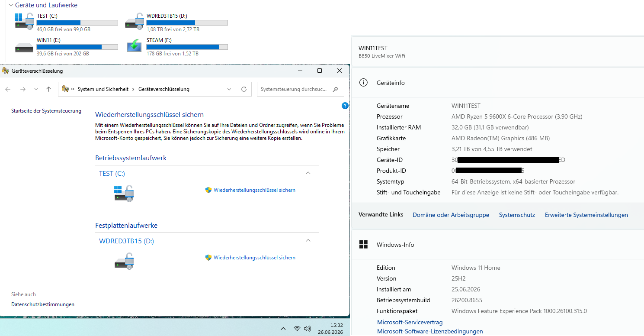Go forward in Geräteverschlüsselung window
The width and height of the screenshot is (644, 336).
click(23, 89)
